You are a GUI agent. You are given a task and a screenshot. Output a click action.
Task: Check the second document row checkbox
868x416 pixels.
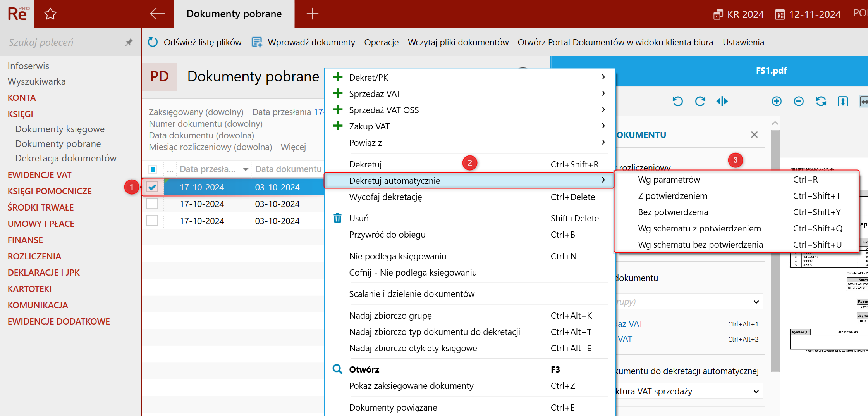(152, 204)
